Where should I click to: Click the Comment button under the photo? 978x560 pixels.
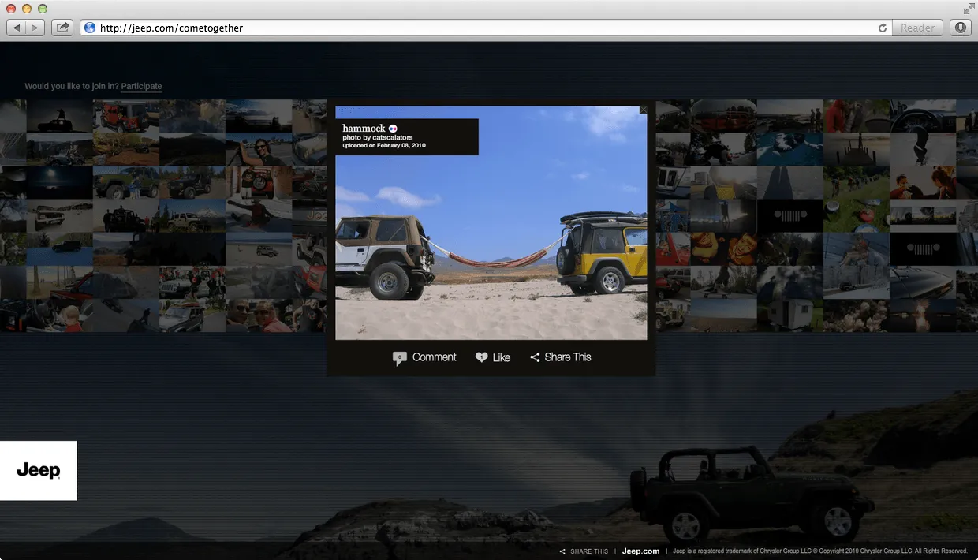(424, 357)
